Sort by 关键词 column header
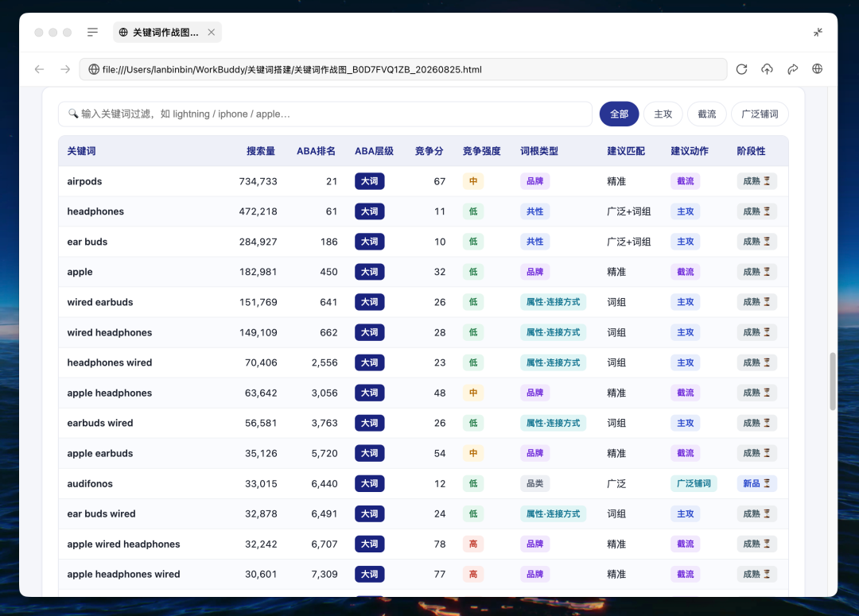The image size is (859, 616). [82, 151]
